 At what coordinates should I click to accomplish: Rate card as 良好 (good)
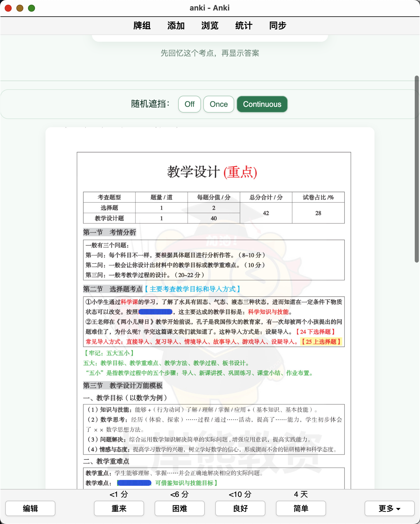(240, 509)
